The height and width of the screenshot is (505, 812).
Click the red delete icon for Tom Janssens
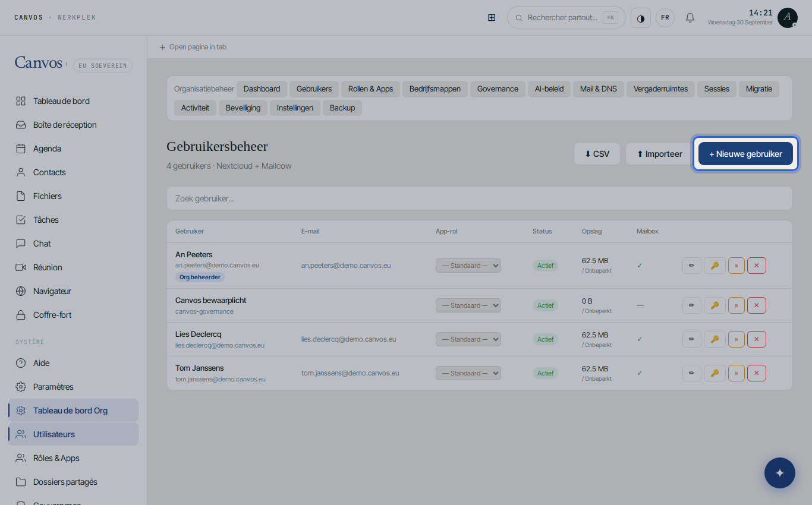point(757,373)
